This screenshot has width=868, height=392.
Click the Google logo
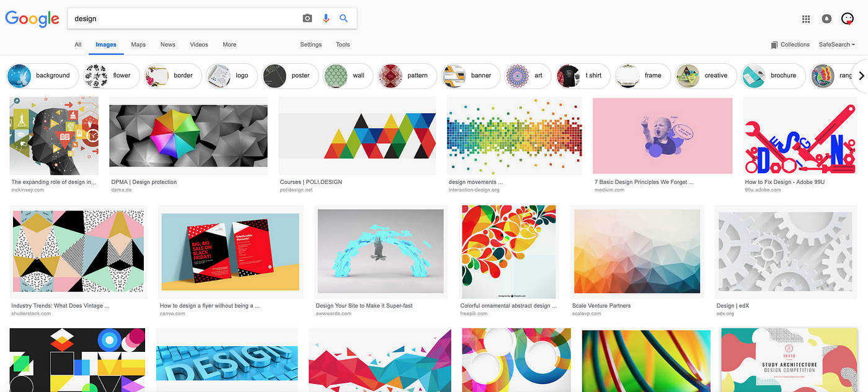[x=32, y=19]
